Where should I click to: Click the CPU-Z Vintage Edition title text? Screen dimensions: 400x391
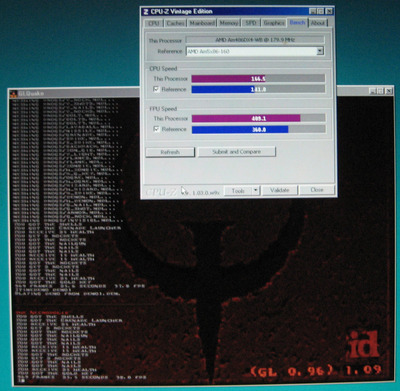click(181, 11)
